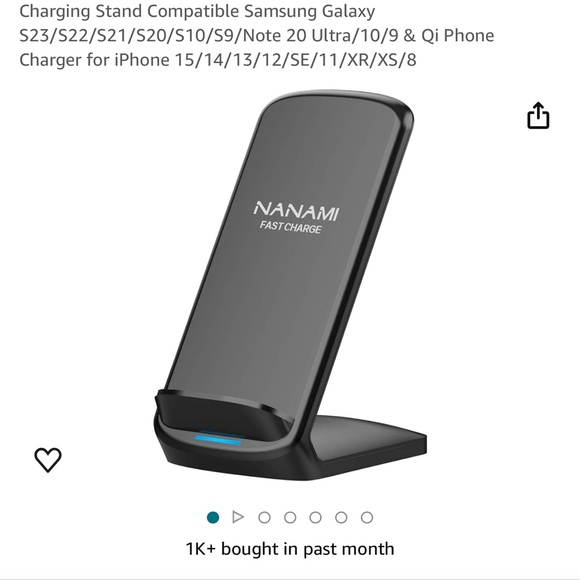This screenshot has width=580, height=580.
Task: Jump to the fourth image indicator dot
Action: pyautogui.click(x=290, y=517)
